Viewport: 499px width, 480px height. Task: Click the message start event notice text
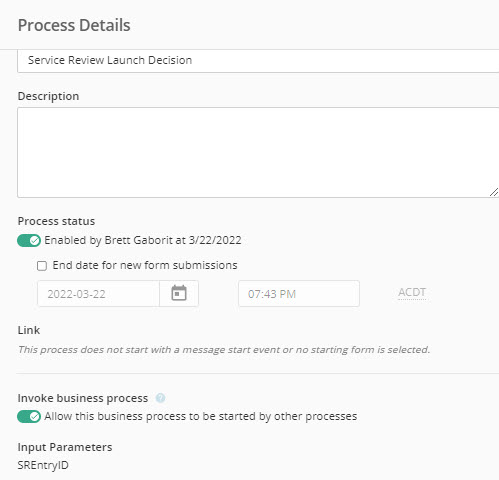click(x=224, y=350)
